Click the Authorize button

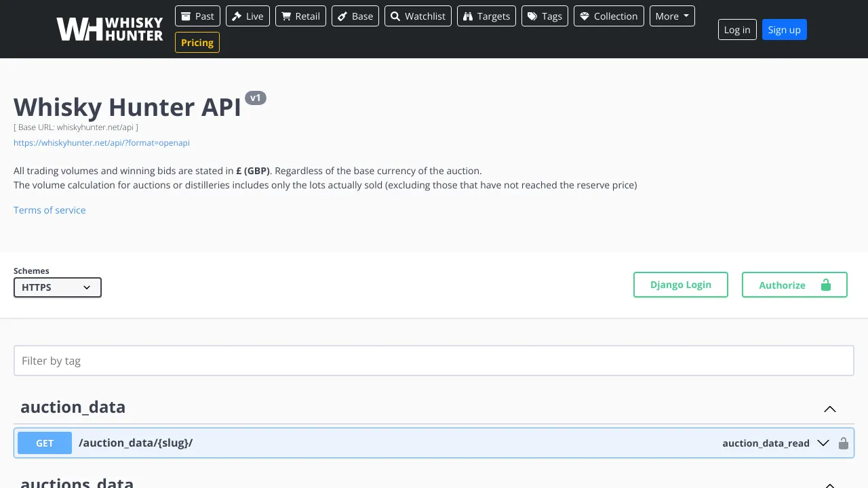pyautogui.click(x=795, y=285)
